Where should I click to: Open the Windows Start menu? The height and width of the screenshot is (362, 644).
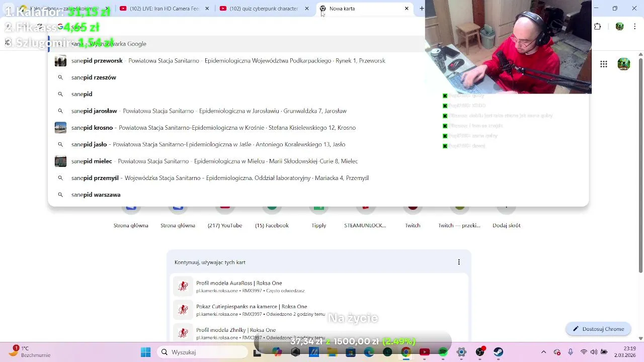click(145, 352)
